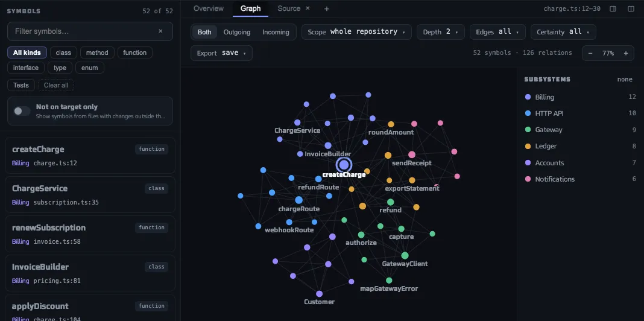Screen dimensions: 644x321
Task: Switch to the Overview tab
Action: pyautogui.click(x=209, y=8)
